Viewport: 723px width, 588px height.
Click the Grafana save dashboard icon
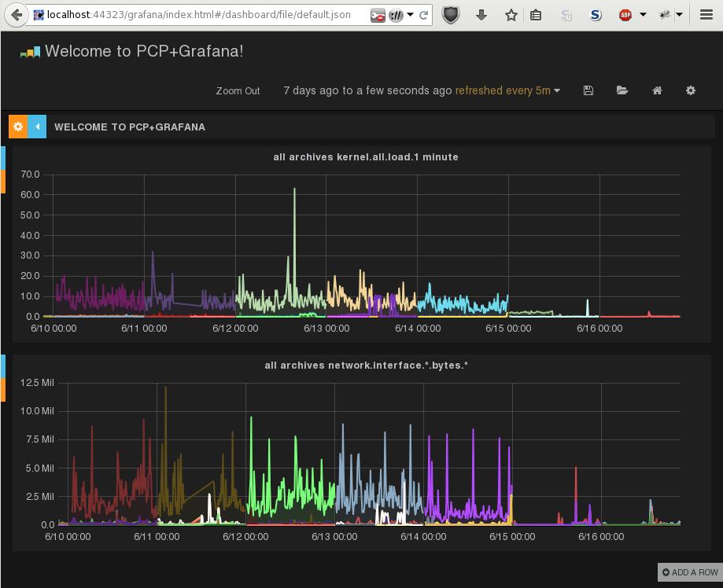pos(588,90)
